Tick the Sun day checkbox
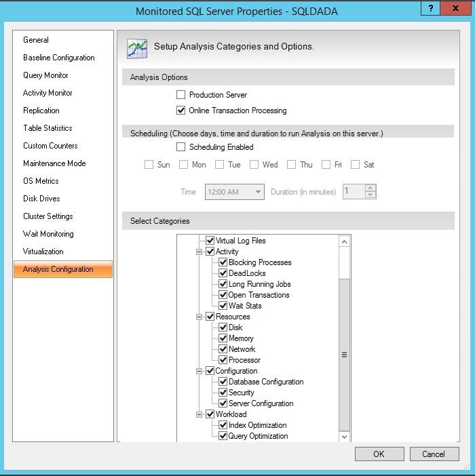This screenshot has height=476, width=475. pos(149,165)
